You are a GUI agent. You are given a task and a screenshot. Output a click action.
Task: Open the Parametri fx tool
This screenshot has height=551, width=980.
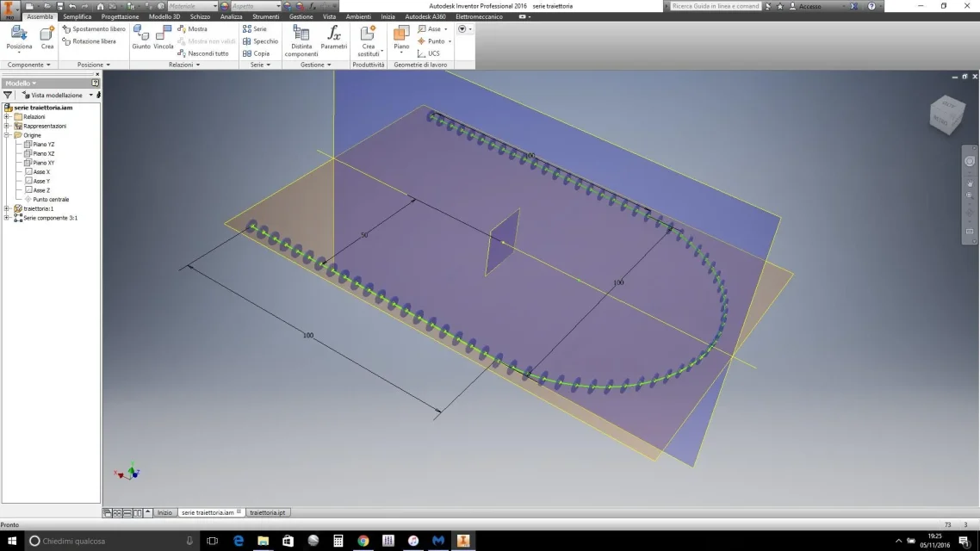pos(334,38)
